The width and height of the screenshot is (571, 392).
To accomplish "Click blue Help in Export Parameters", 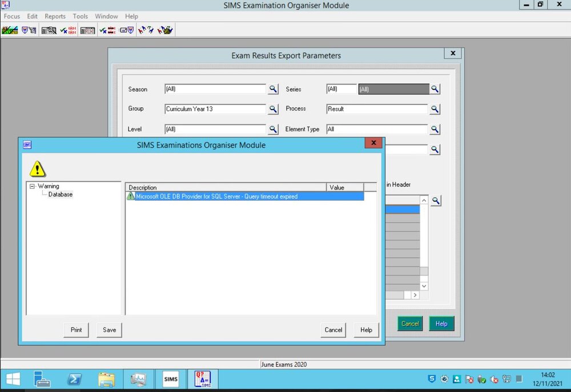I will [441, 324].
